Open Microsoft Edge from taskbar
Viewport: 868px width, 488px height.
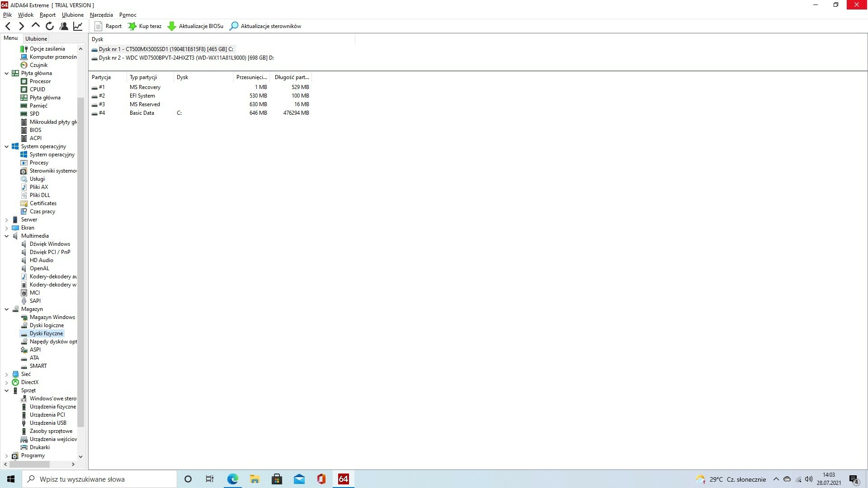(232, 479)
